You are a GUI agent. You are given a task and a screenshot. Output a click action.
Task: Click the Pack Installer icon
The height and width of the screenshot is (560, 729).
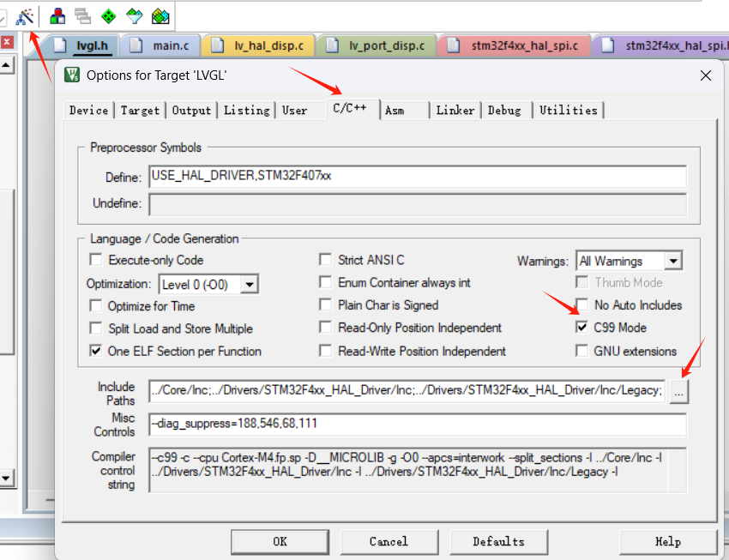point(160,17)
